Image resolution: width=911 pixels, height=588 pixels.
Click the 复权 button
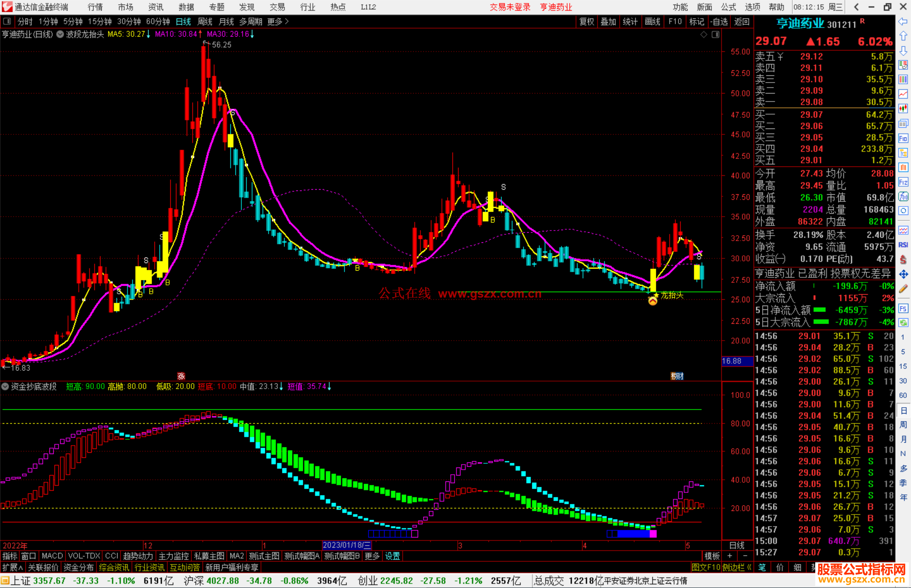[587, 21]
